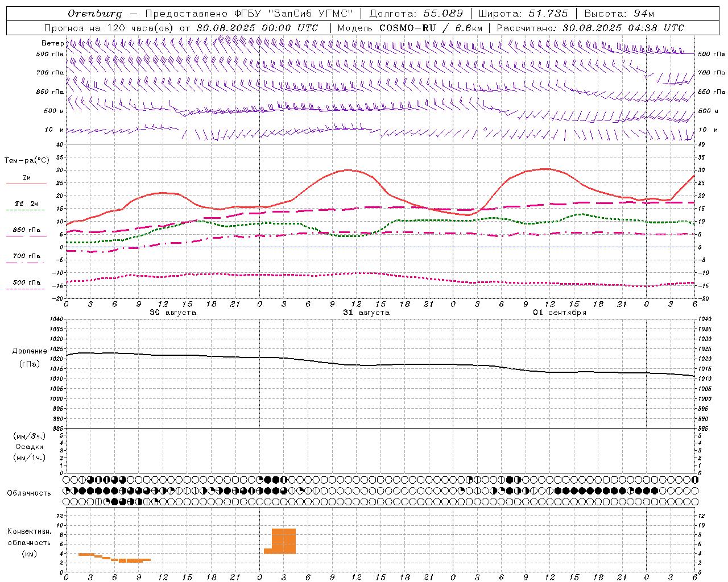Click the '(гПа)' unit under Давление
This screenshot has height=582, width=728.
29,364
